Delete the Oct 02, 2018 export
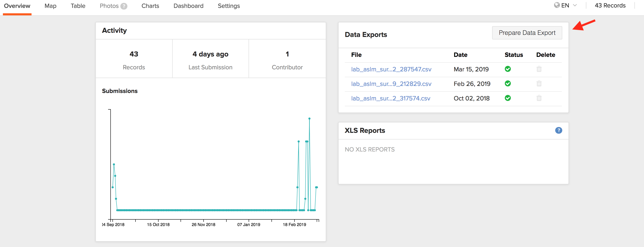Viewport: 644px width, 247px height. pos(539,98)
